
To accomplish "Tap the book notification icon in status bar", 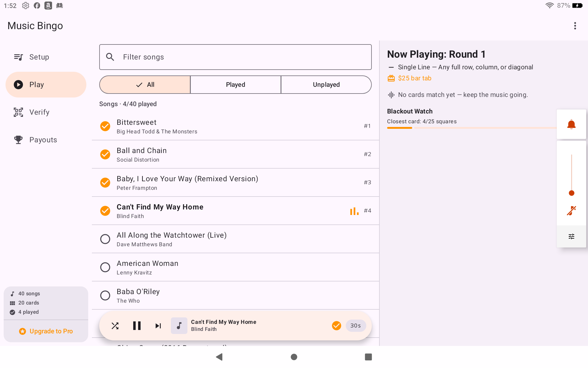I will (x=60, y=6).
